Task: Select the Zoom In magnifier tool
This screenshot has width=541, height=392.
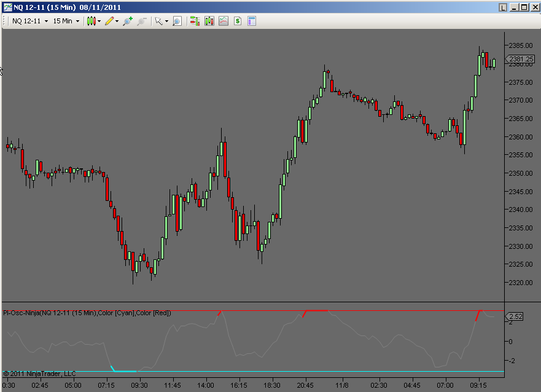Action: pyautogui.click(x=127, y=21)
